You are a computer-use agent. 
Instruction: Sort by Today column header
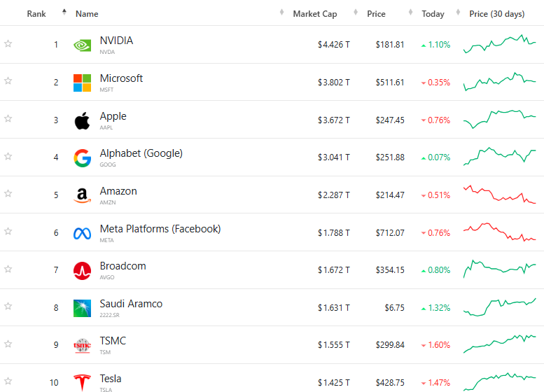(433, 14)
